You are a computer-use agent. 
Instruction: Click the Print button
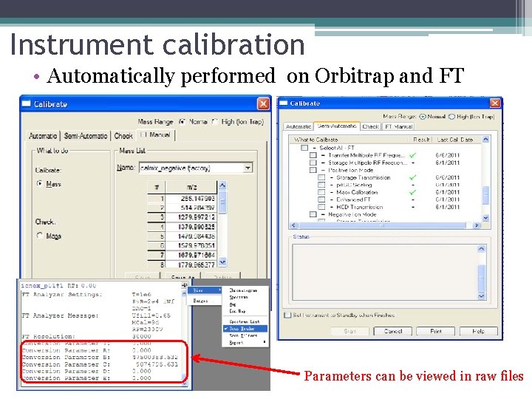tap(436, 331)
